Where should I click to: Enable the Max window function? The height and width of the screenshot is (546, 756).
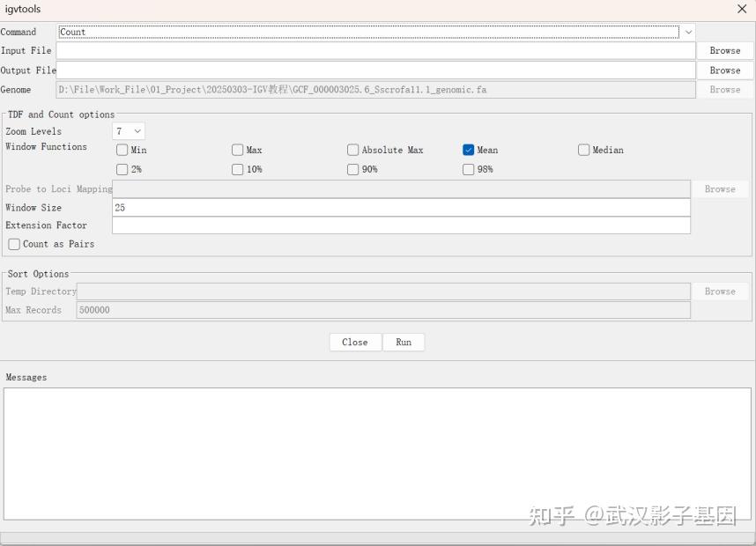pyautogui.click(x=237, y=150)
